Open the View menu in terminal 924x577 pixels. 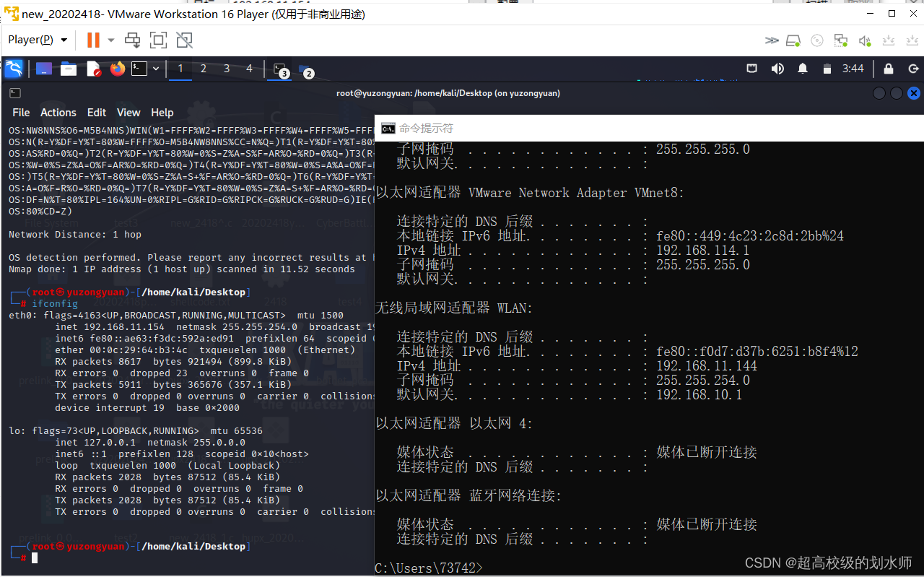coord(128,113)
